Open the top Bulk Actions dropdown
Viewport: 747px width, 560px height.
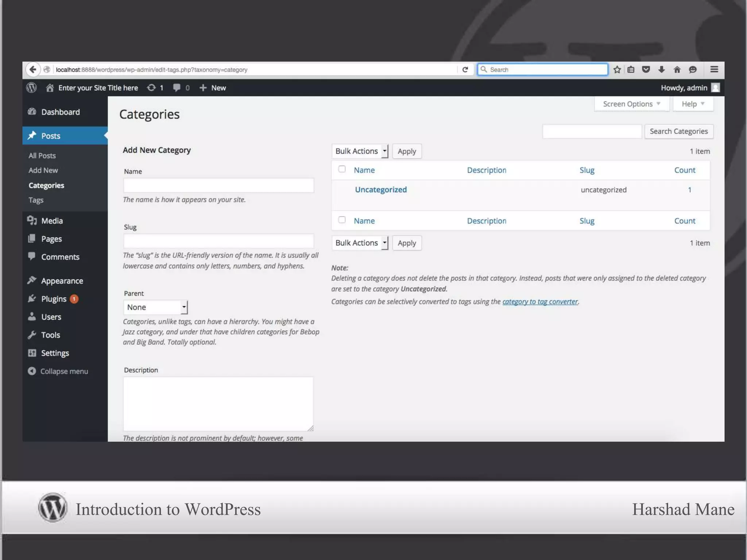pyautogui.click(x=360, y=151)
